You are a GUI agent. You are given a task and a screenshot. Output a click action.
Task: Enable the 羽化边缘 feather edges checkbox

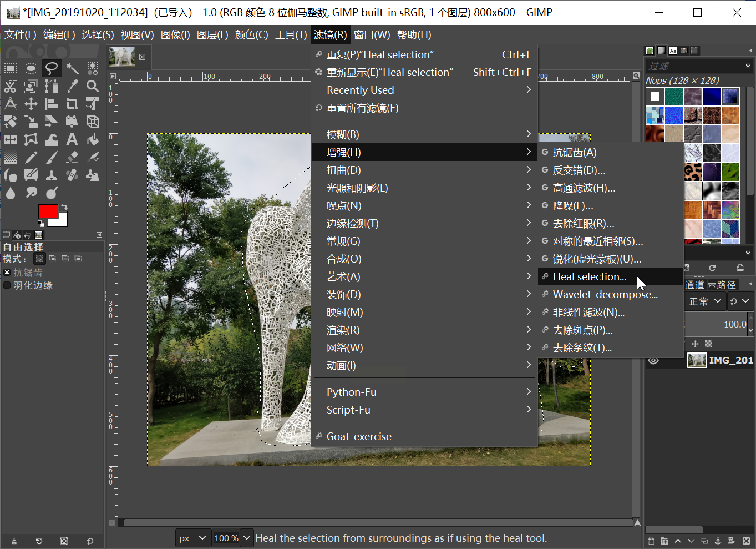coord(7,285)
